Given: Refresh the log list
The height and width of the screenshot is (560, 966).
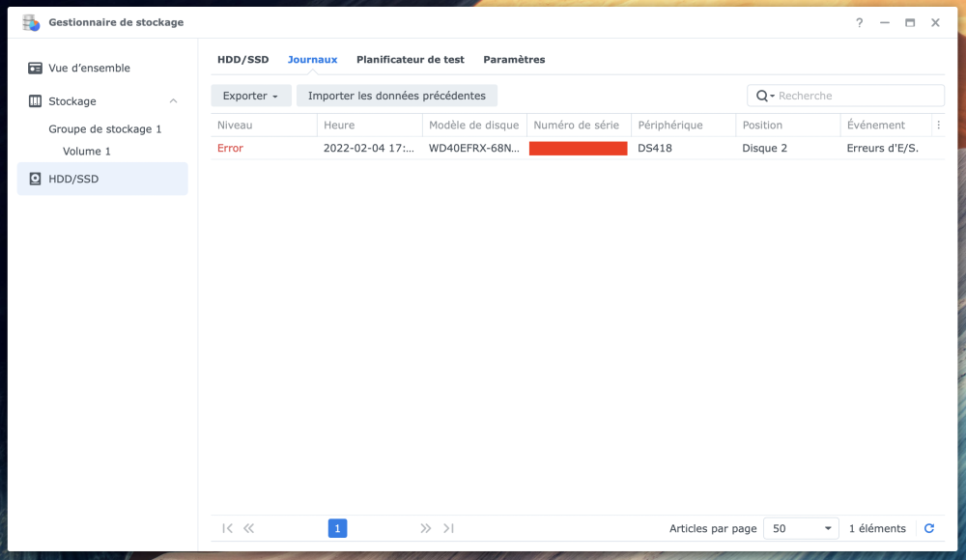Looking at the screenshot, I should pos(929,528).
